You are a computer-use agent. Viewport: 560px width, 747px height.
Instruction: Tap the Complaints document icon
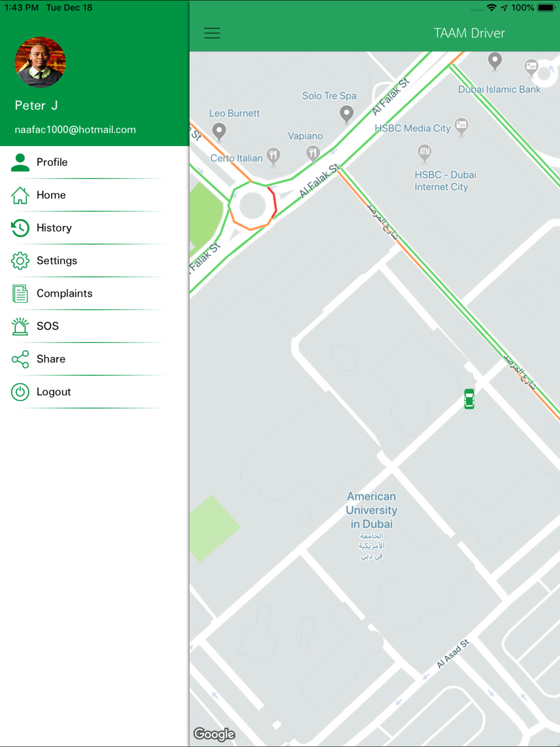click(x=20, y=293)
